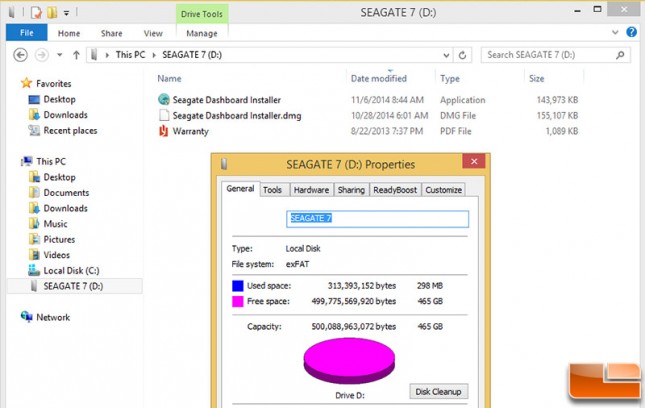This screenshot has height=408, width=645.
Task: Click This PC in the address bar
Action: pos(130,55)
